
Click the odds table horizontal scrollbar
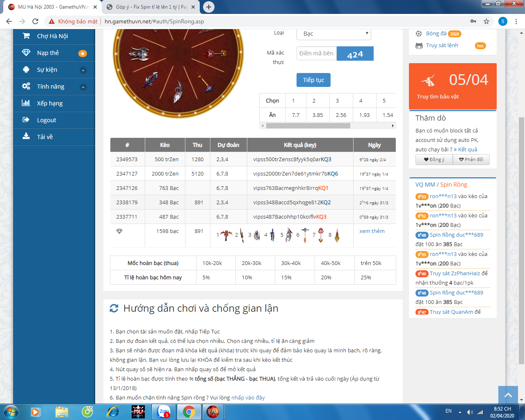tap(308, 126)
